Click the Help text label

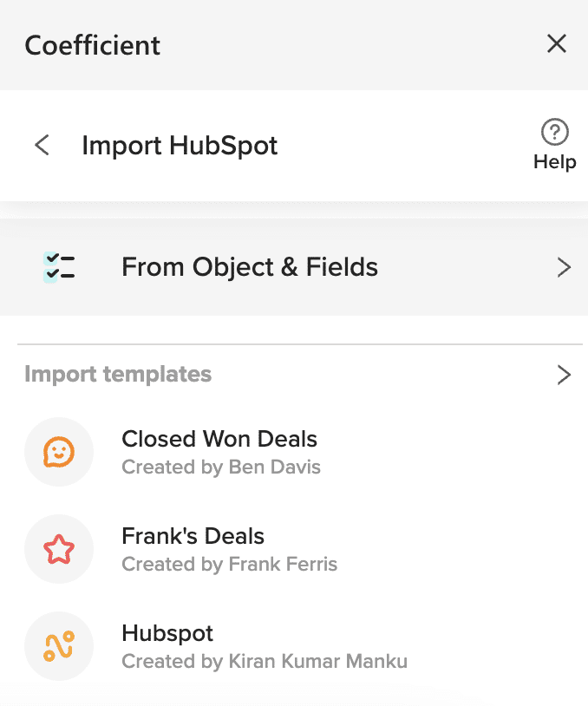point(554,162)
